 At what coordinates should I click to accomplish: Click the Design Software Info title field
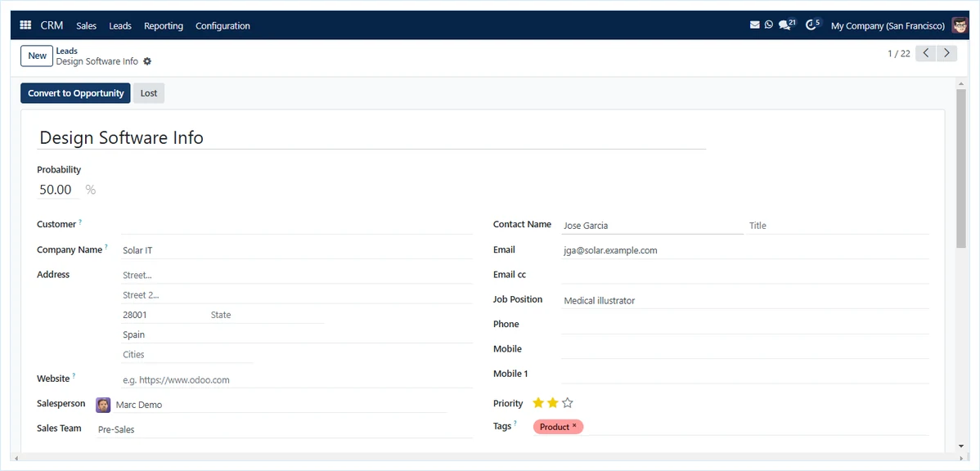pyautogui.click(x=371, y=137)
